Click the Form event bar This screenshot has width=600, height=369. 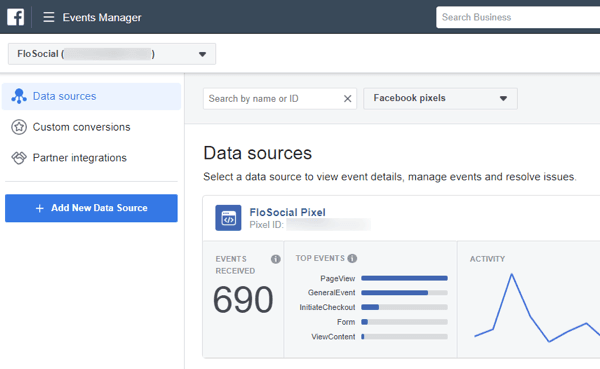[404, 322]
